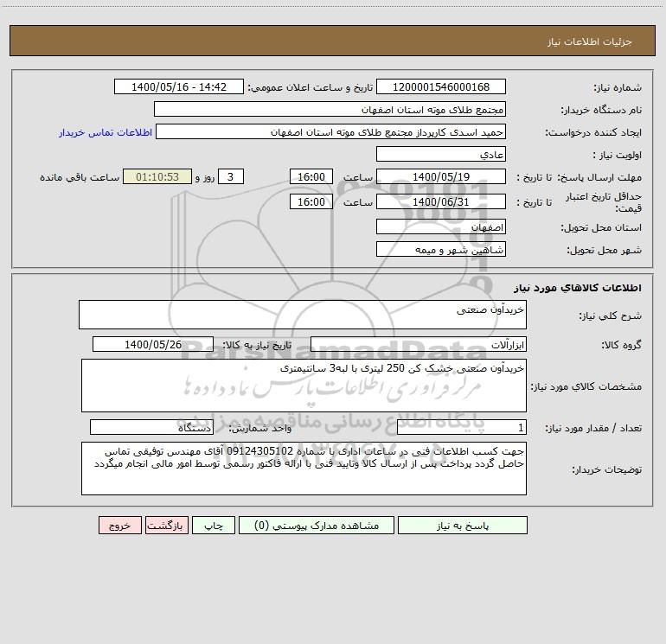The height and width of the screenshot is (644, 666).
Task: Click the اولویت نیاز label
Action: (x=618, y=155)
